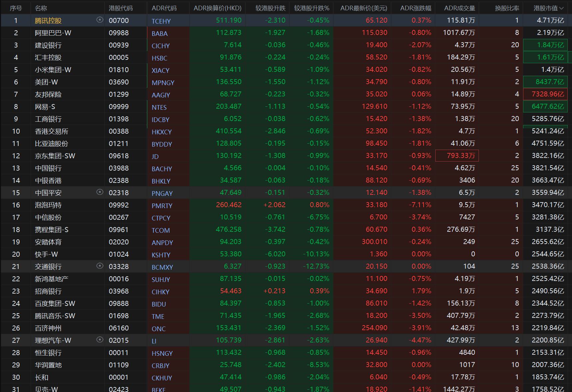Select 长和 stock name
The height and width of the screenshot is (392, 572).
coord(42,377)
